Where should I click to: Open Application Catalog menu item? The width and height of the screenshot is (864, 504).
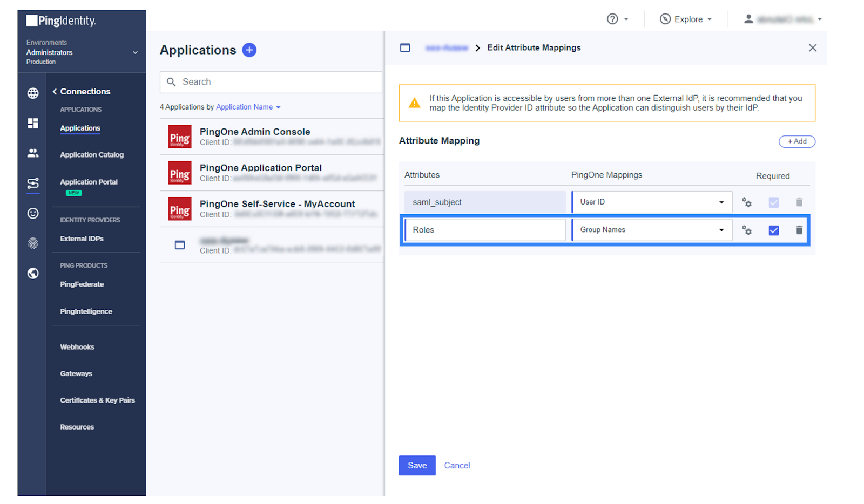92,155
